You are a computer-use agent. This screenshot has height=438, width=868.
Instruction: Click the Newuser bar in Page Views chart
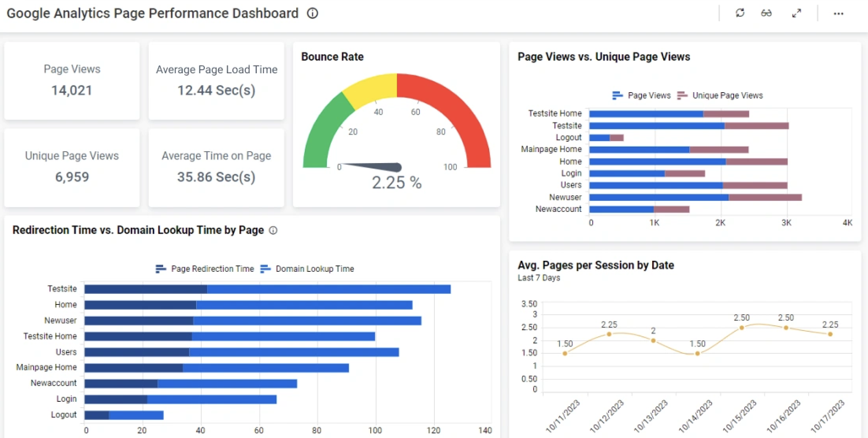click(x=696, y=197)
